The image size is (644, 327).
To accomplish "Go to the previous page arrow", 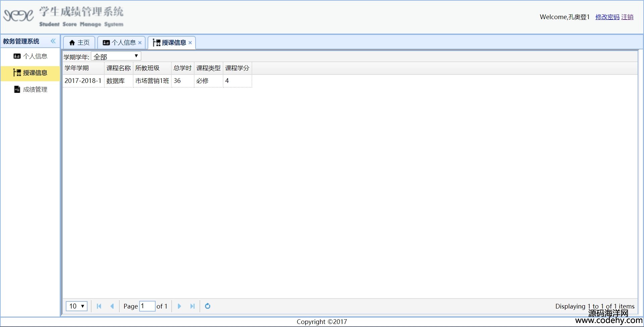I will click(x=112, y=306).
